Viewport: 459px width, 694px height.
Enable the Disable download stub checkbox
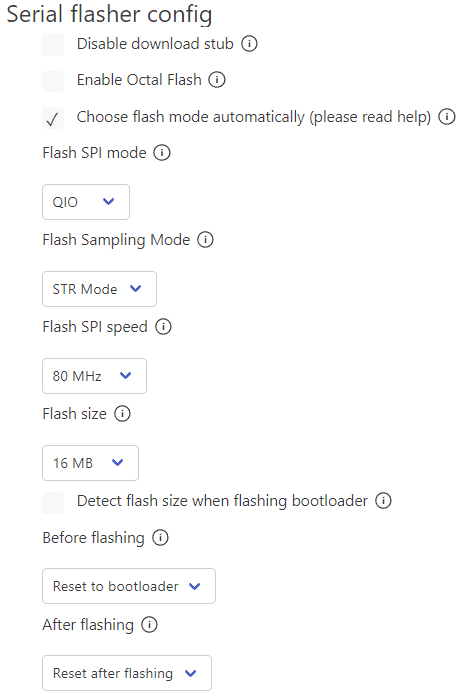coord(53,45)
